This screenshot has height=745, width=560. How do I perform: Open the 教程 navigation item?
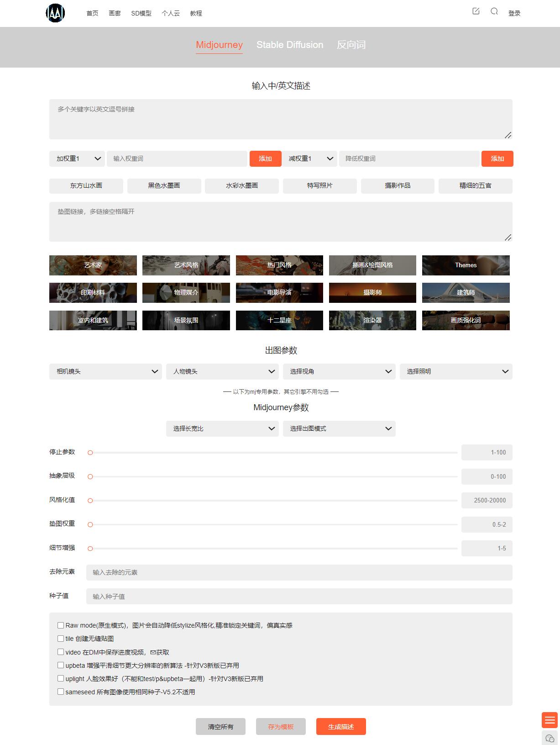[x=196, y=13]
